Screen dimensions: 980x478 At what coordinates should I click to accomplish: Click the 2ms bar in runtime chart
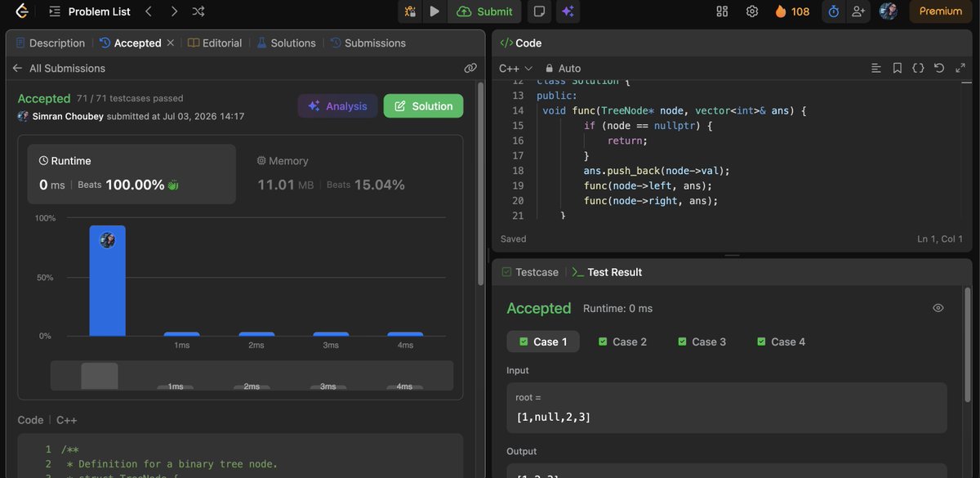pos(256,334)
